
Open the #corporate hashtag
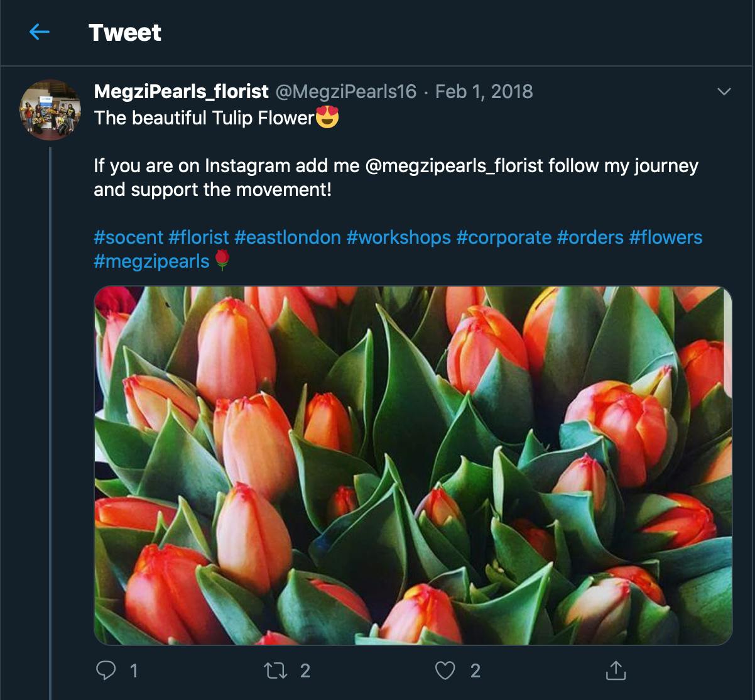[504, 238]
